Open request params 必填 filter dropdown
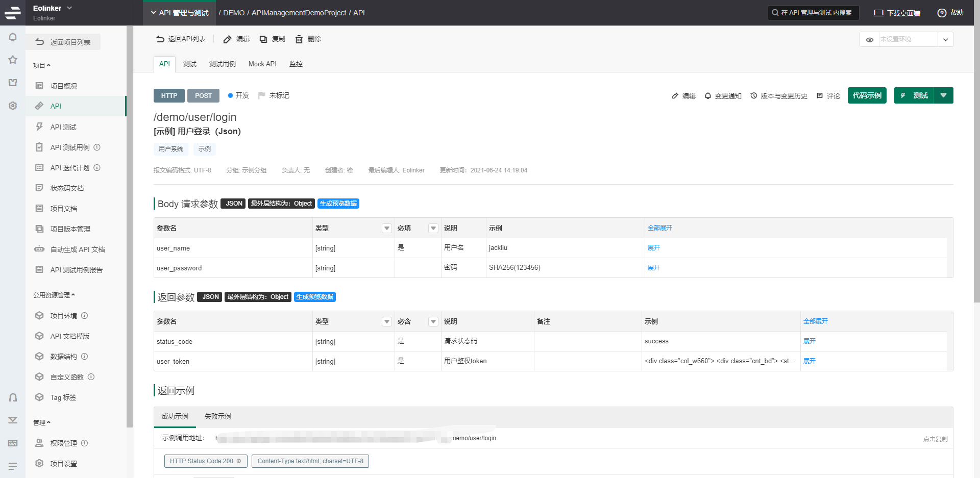Viewport: 980px width, 478px height. point(433,228)
